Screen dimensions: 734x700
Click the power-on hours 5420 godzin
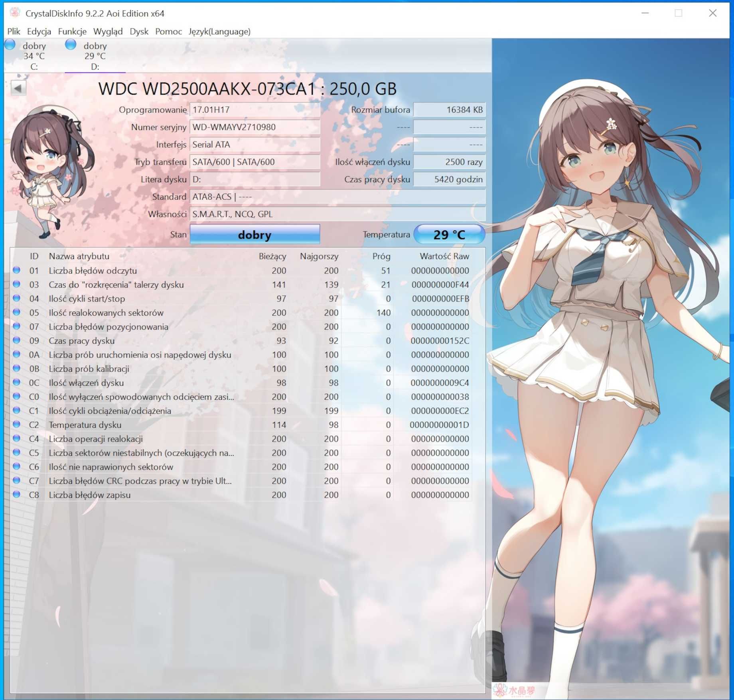[449, 179]
